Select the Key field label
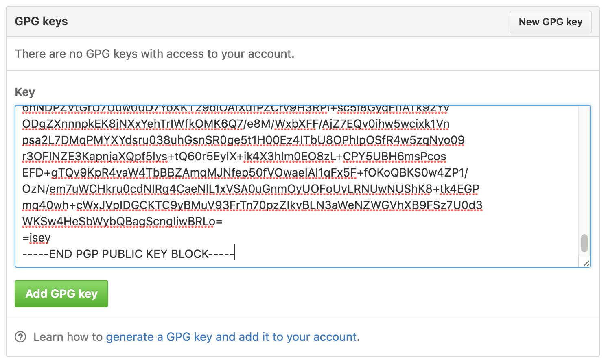Screen dimensions: 606x364 (24, 92)
